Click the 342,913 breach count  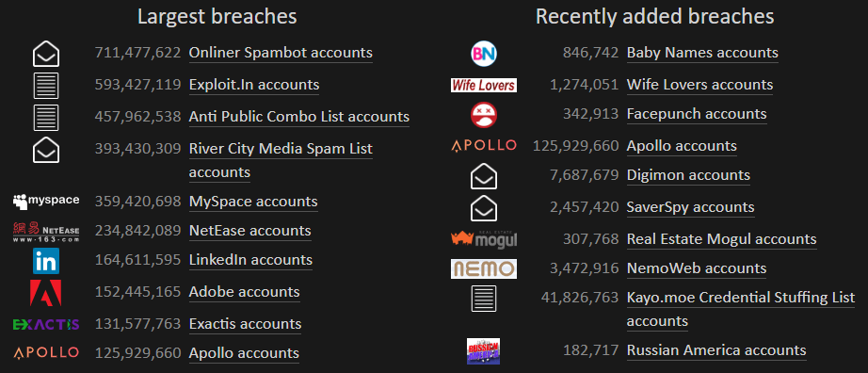click(590, 114)
